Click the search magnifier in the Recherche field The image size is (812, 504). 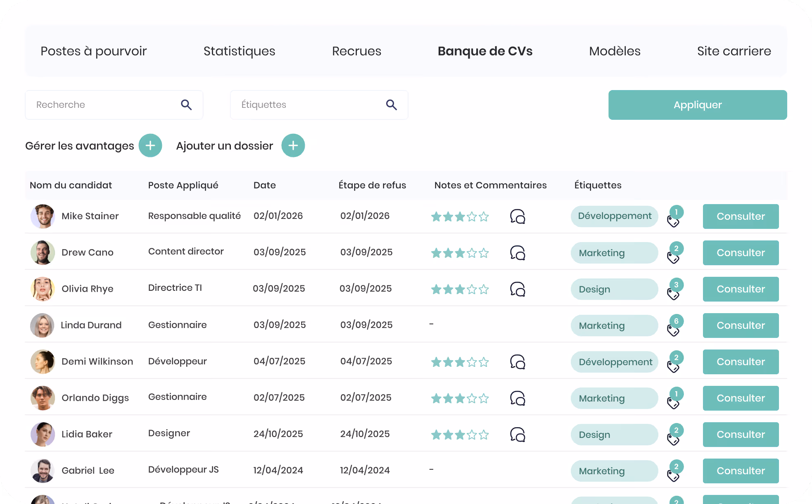coord(186,105)
